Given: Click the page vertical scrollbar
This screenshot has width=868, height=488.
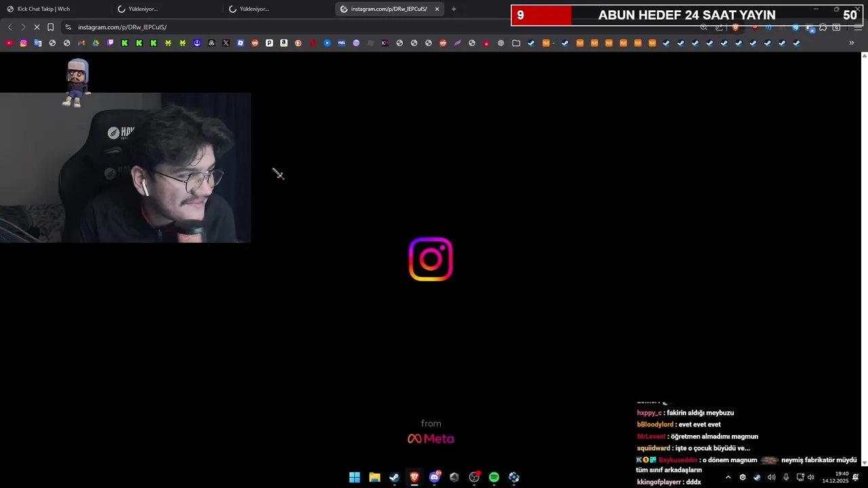Looking at the screenshot, I should coord(864,258).
